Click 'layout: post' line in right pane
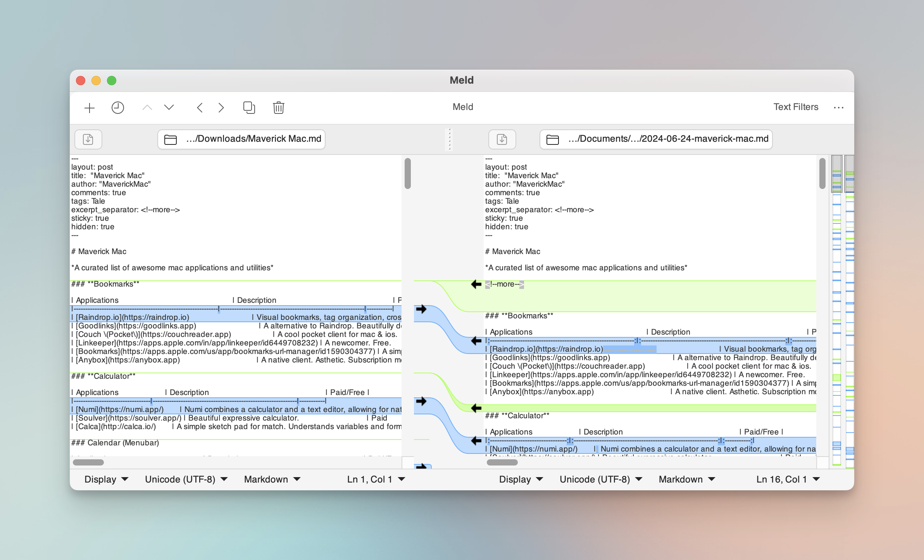Screen dimensions: 924x560 pos(506,167)
